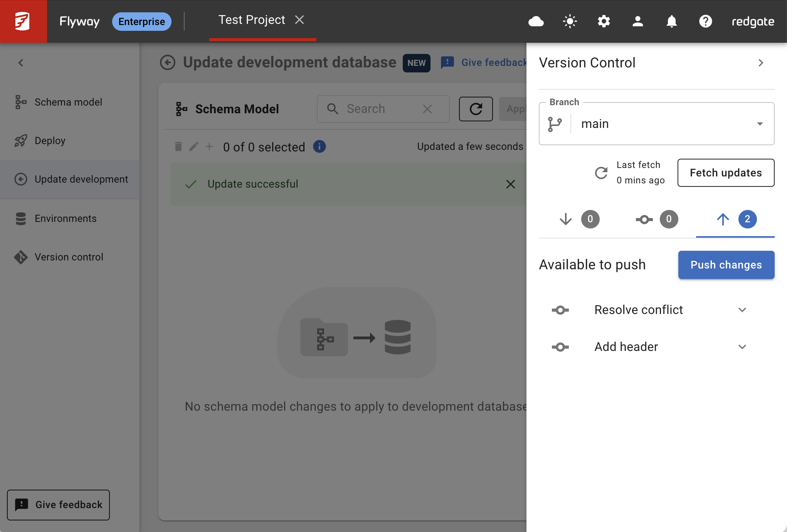This screenshot has width=787, height=532.
Task: Select Update development in the sidebar
Action: click(70, 179)
